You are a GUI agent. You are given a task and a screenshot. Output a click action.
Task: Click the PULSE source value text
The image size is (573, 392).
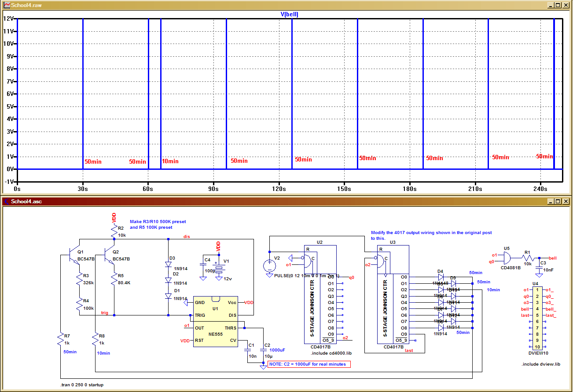pyautogui.click(x=307, y=276)
